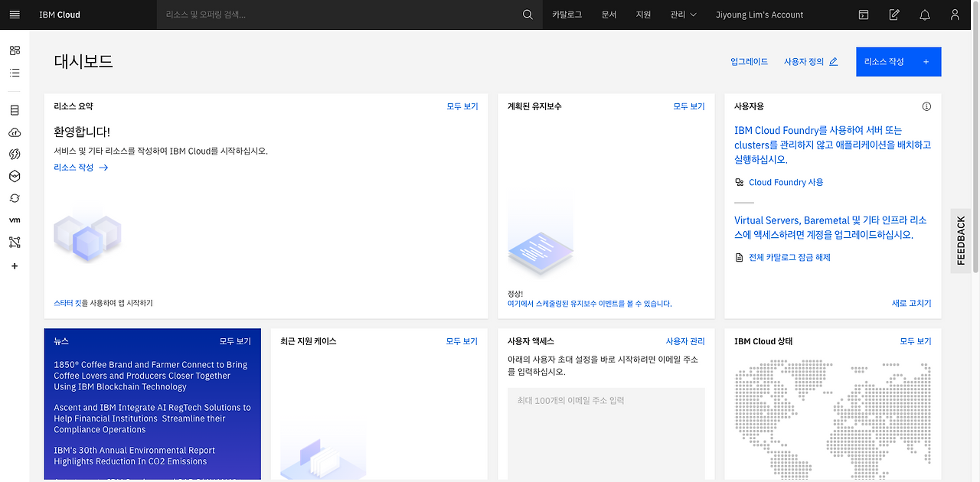
Task: Open the notifications bell
Action: coord(924,15)
